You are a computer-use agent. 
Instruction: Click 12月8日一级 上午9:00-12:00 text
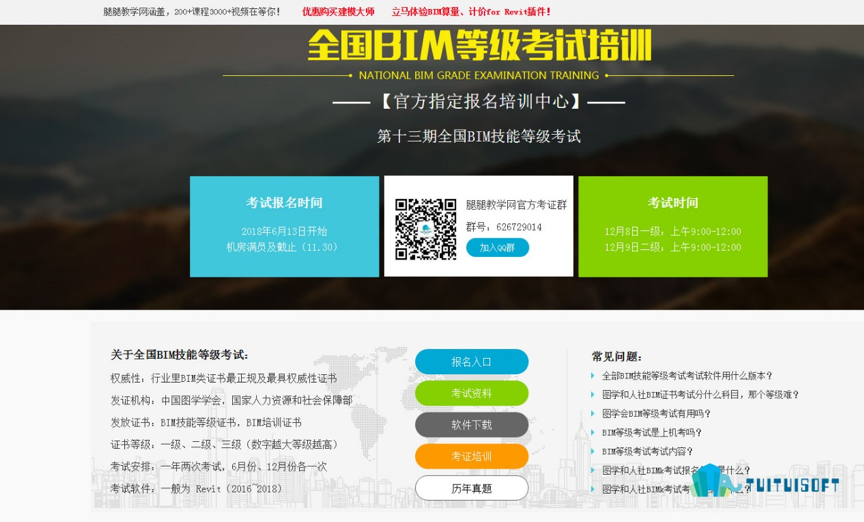click(x=673, y=232)
